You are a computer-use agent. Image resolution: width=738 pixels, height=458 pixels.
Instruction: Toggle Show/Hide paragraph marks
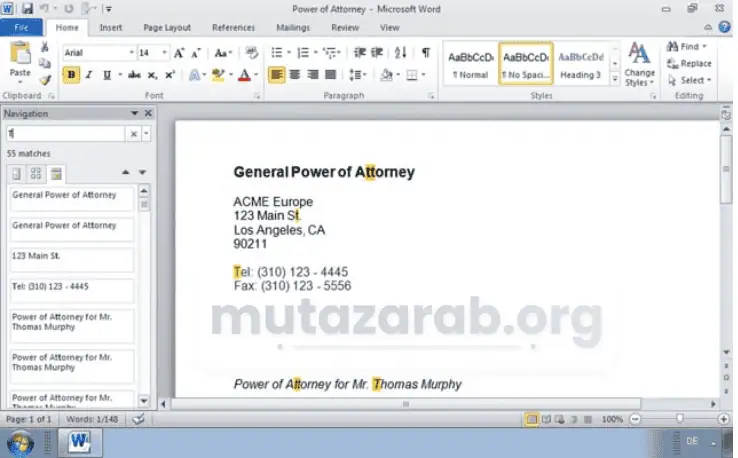coord(425,53)
